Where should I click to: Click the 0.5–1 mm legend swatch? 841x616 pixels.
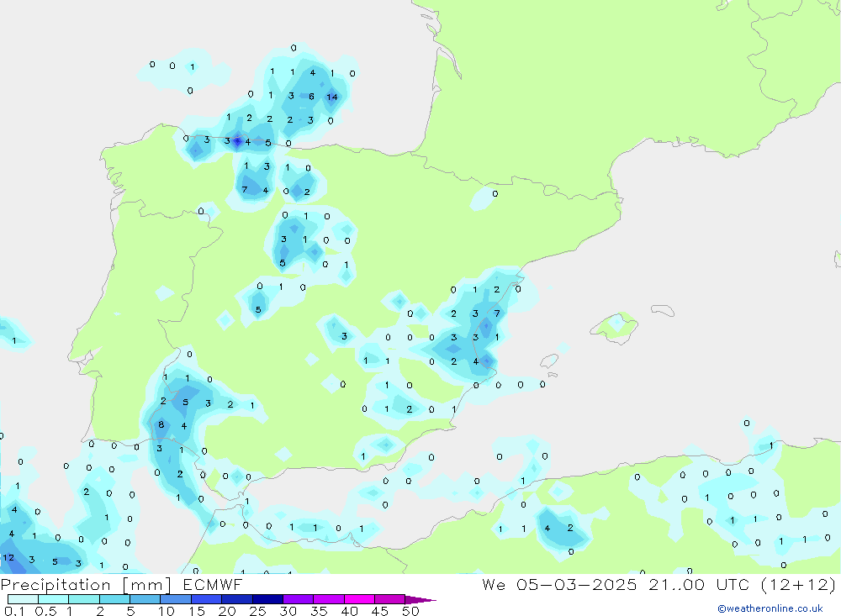[x=53, y=599]
